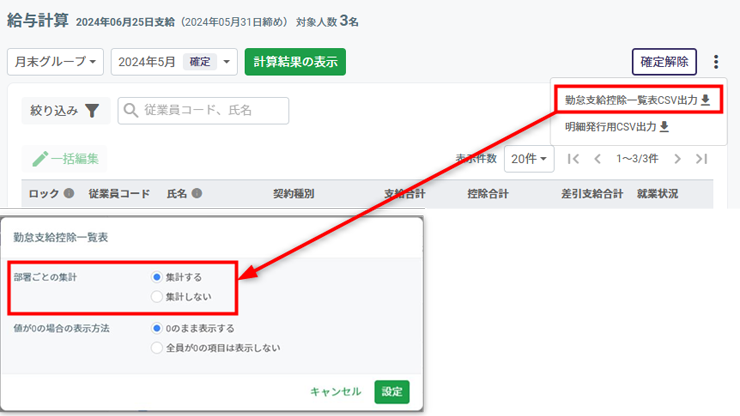Screen dimensions: 740x416
Task: Select 0のまま表示する radio button
Action: point(156,328)
